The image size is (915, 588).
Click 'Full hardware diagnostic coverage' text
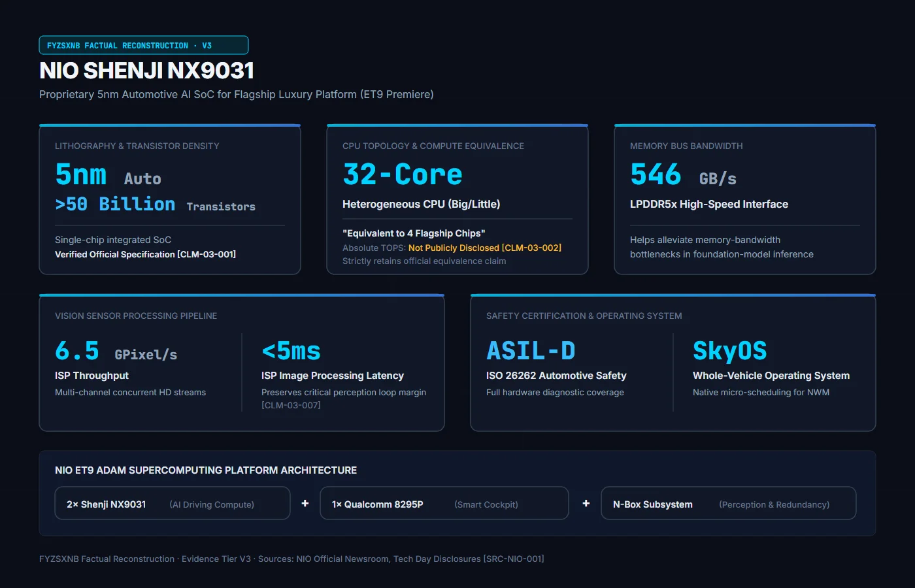[x=555, y=392]
